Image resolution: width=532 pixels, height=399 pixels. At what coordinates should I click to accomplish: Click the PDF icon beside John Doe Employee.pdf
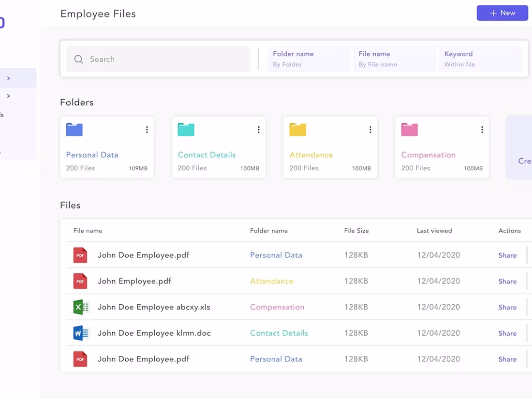pyautogui.click(x=80, y=255)
